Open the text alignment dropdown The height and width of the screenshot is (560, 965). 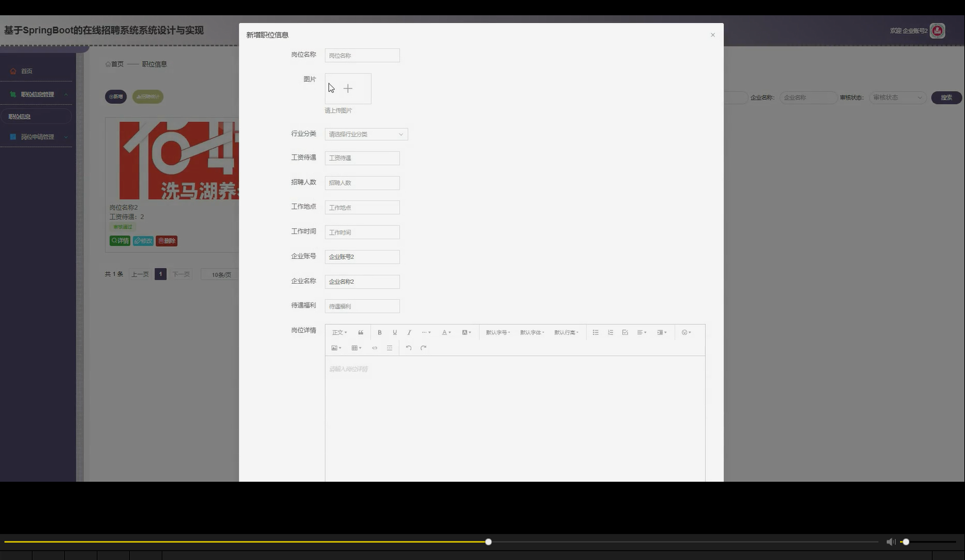pos(642,332)
